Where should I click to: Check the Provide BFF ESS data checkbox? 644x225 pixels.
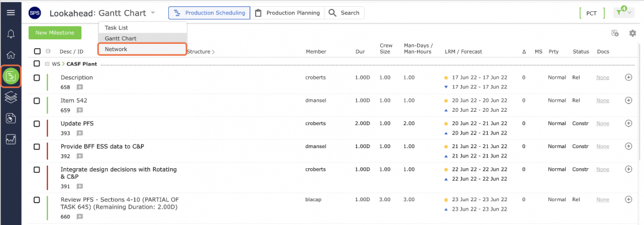click(37, 147)
